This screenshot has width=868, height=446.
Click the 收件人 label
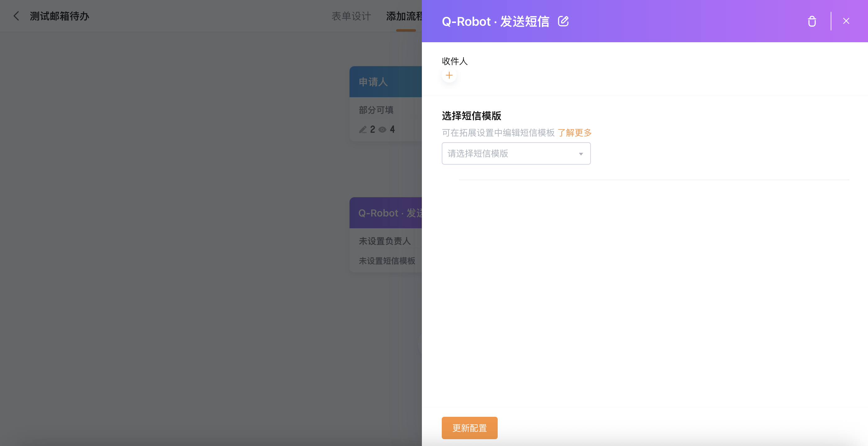[455, 61]
